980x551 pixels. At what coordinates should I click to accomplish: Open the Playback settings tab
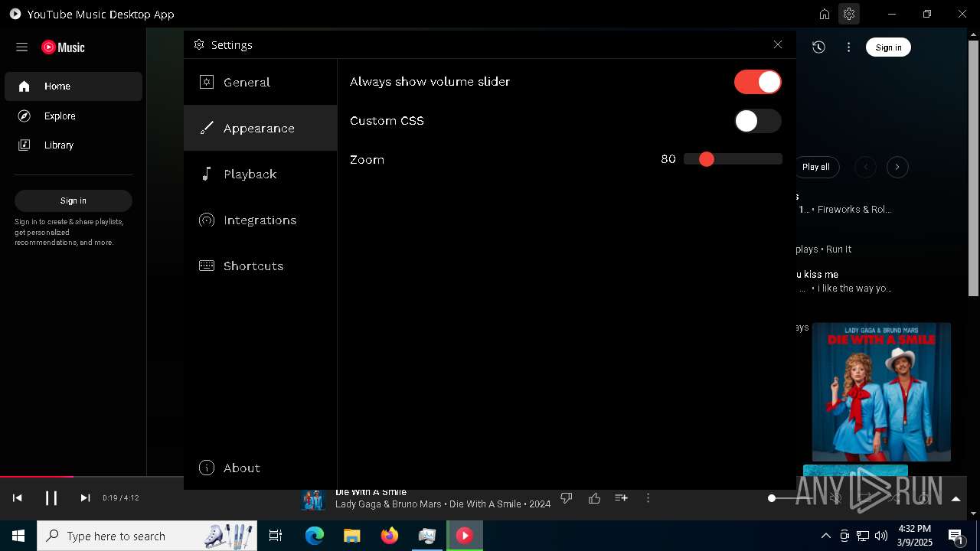point(260,174)
